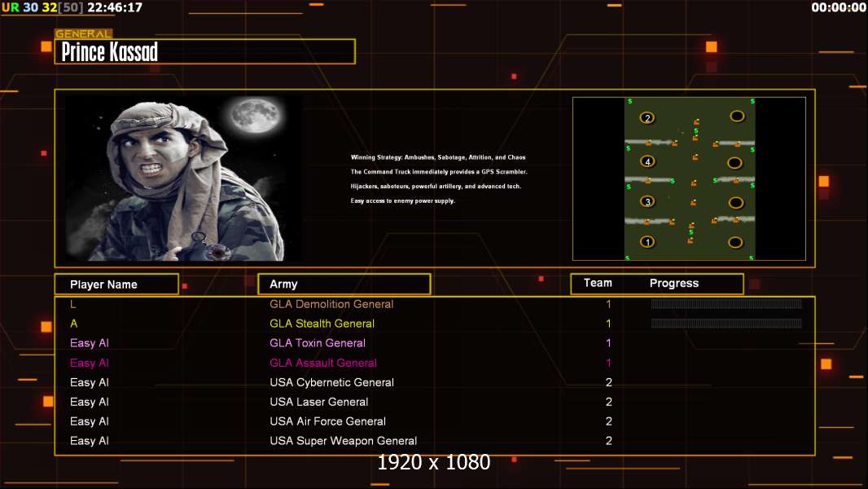Click the elapsed timer at top right
868x489 pixels.
(839, 7)
